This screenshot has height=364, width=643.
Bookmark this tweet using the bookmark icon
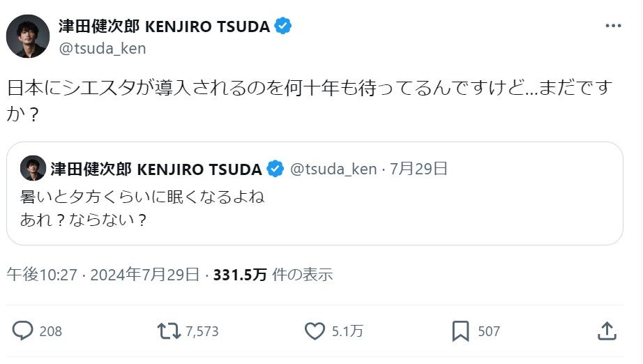(460, 331)
